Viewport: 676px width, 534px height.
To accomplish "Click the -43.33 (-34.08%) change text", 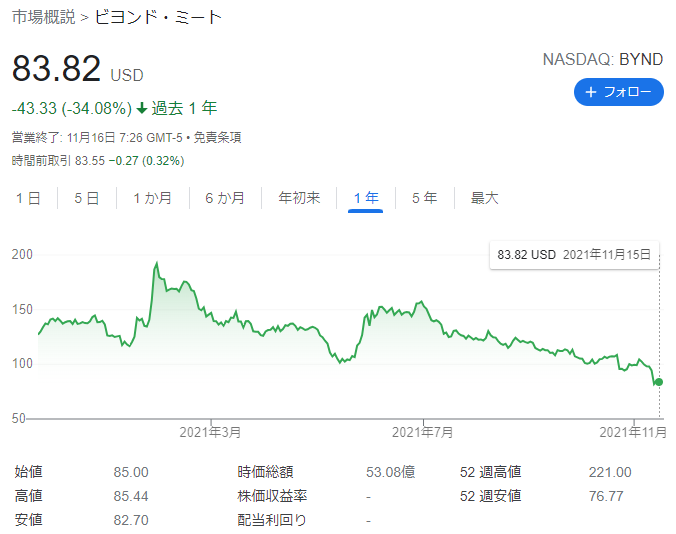I will click(72, 108).
